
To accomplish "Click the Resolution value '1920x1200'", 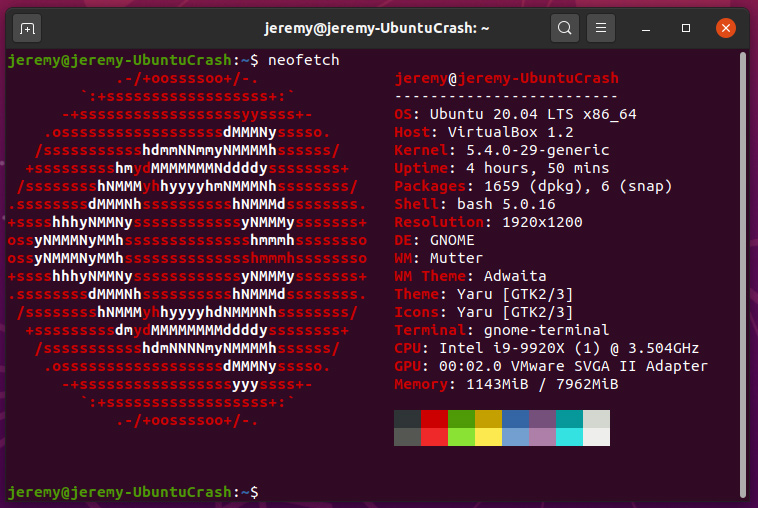I will pyautogui.click(x=542, y=222).
